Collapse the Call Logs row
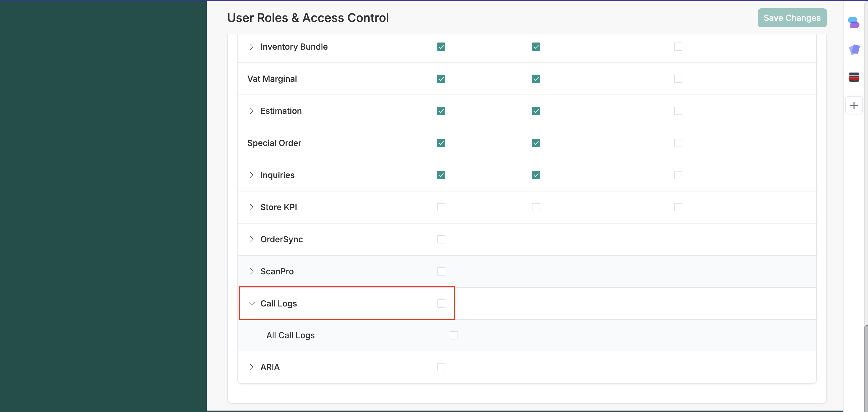 point(251,304)
